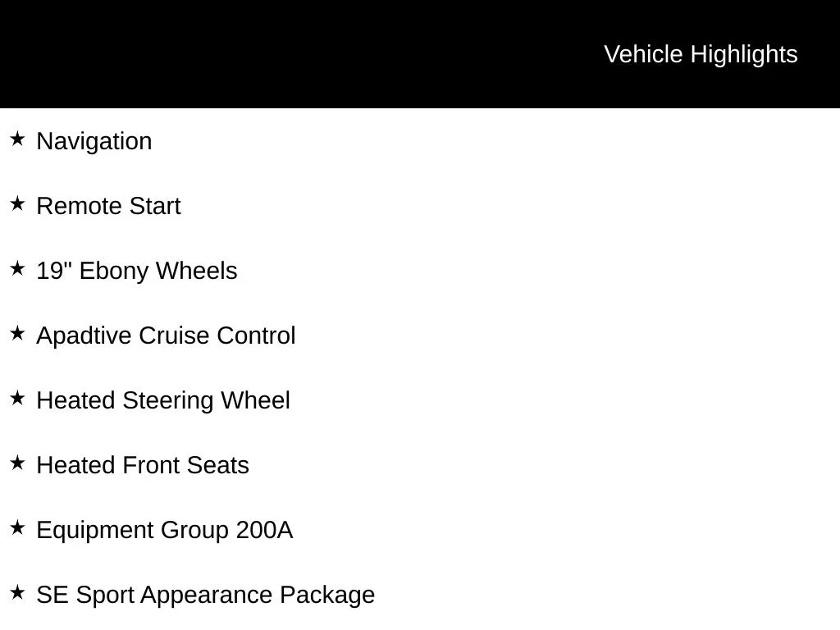This screenshot has width=840, height=630.
Task: Select the Heated Steering Wheel text
Action: 163,401
